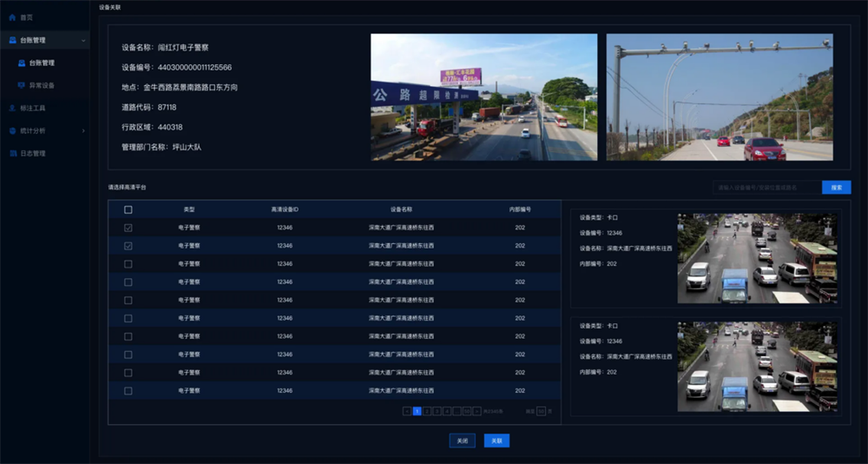The width and height of the screenshot is (868, 464).
Task: Toggle the select-all checkbox in table header
Action: click(128, 209)
